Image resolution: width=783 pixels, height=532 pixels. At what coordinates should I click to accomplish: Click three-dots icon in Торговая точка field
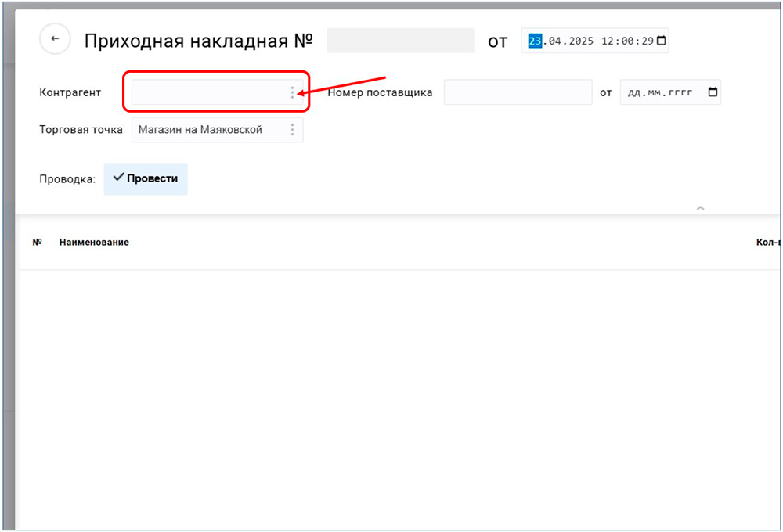click(x=293, y=130)
